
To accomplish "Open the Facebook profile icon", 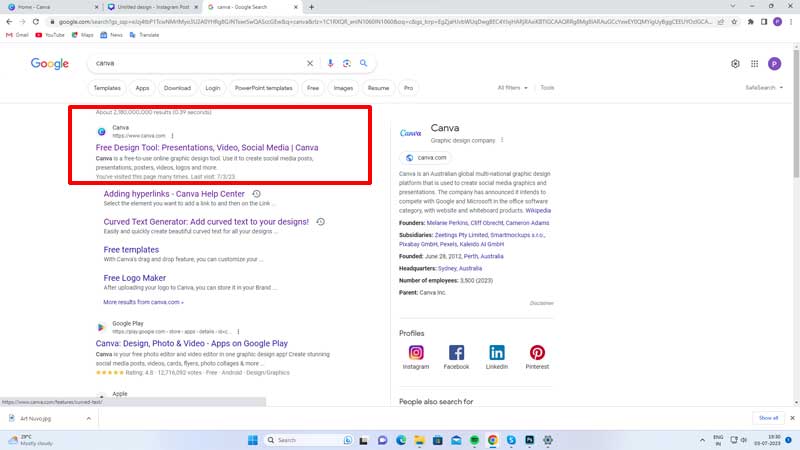I will click(x=456, y=353).
